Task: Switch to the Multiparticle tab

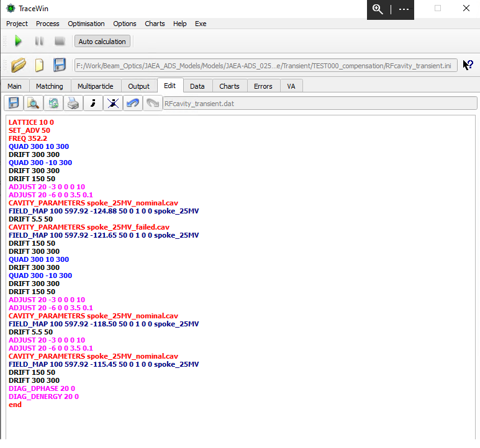Action: [96, 86]
